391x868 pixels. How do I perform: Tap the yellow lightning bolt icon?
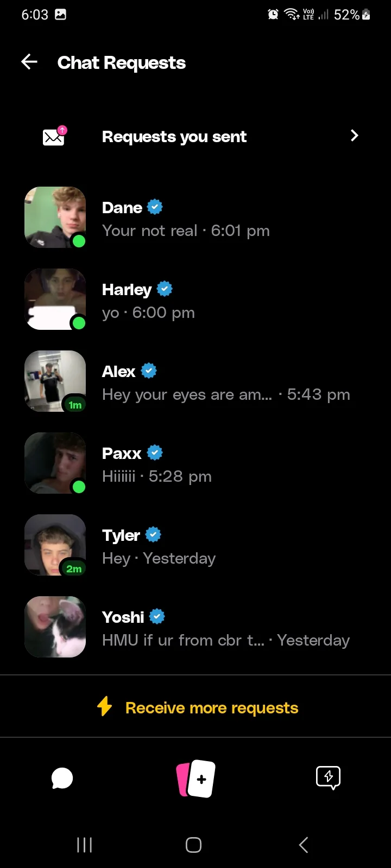point(104,706)
